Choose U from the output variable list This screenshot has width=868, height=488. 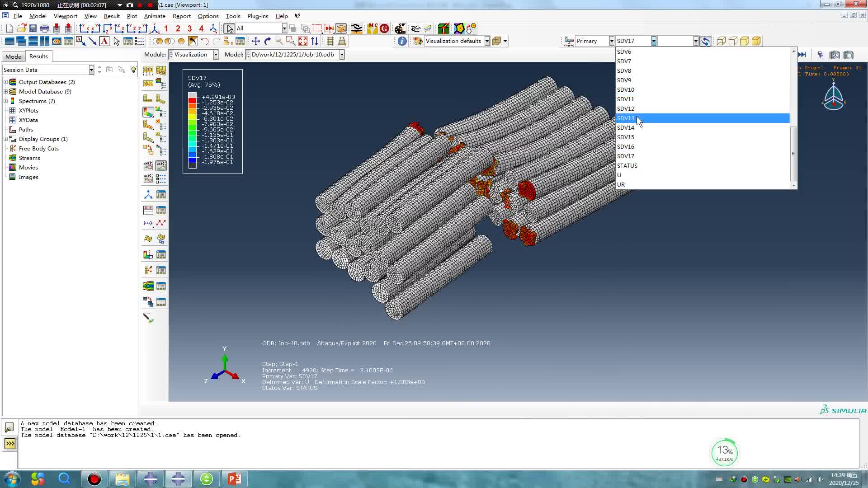pyautogui.click(x=703, y=175)
